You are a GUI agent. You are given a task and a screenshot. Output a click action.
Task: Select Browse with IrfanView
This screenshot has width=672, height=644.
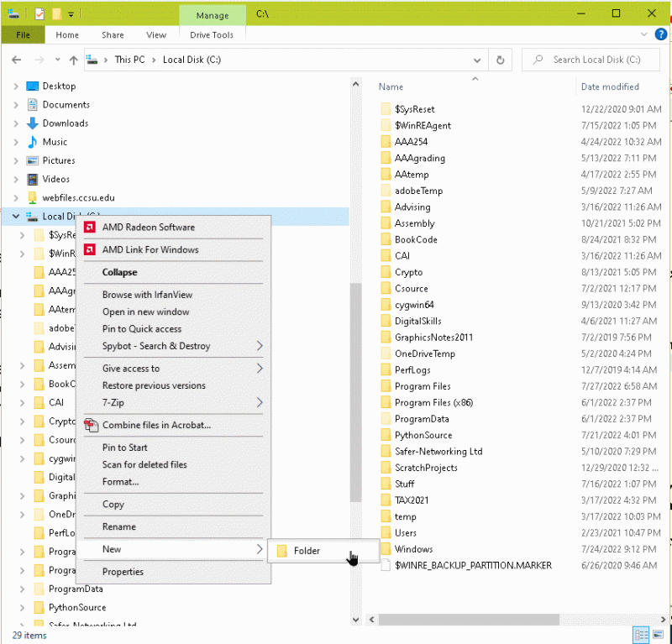[173, 295]
